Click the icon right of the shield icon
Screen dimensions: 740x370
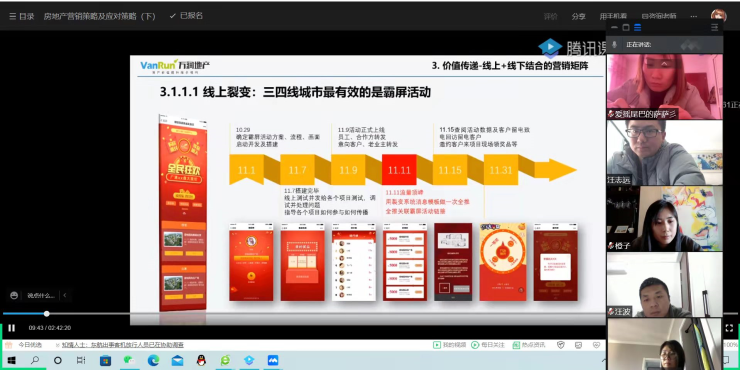click(x=579, y=345)
